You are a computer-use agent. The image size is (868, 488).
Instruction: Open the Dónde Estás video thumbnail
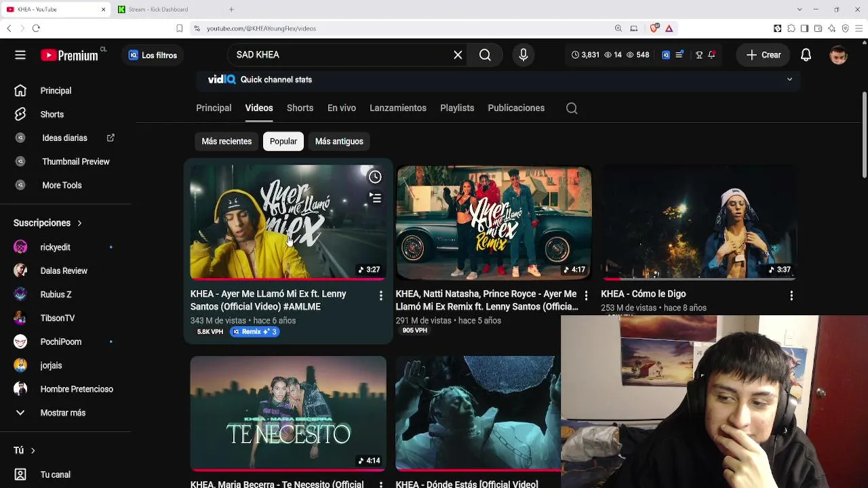pyautogui.click(x=478, y=413)
